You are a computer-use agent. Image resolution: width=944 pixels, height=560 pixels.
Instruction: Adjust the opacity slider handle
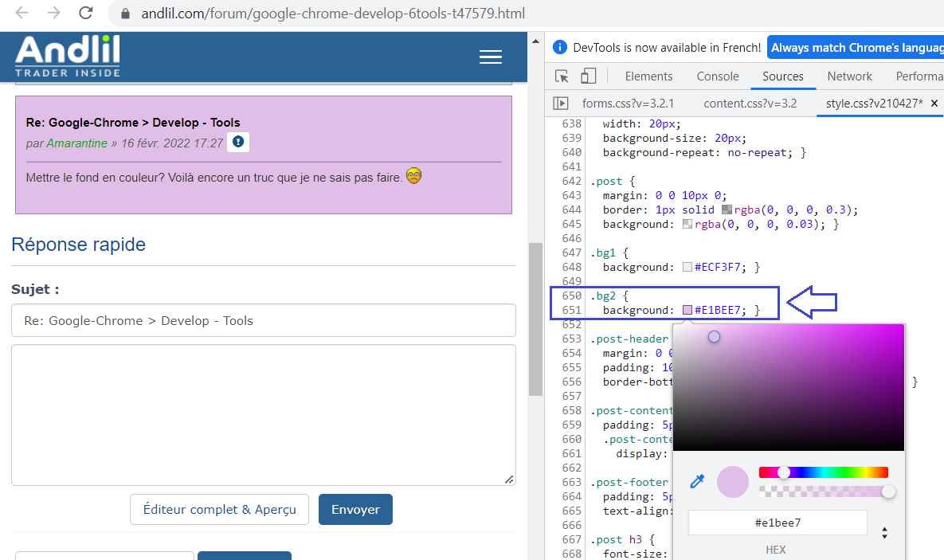coord(888,492)
